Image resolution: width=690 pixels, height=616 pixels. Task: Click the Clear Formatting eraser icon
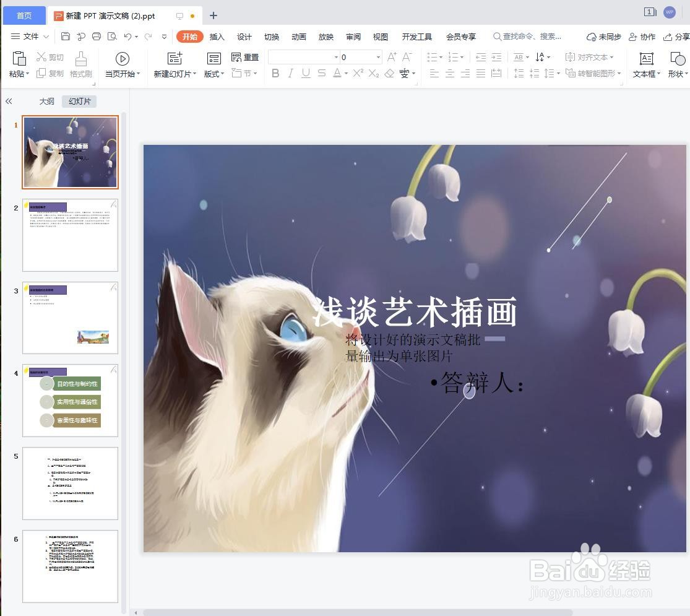pyautogui.click(x=389, y=73)
